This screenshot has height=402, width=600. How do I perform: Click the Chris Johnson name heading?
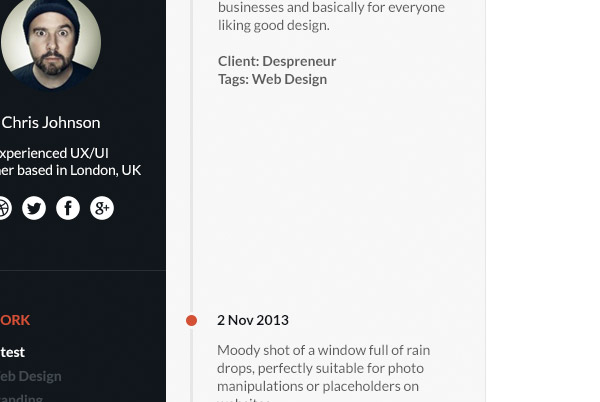click(51, 123)
